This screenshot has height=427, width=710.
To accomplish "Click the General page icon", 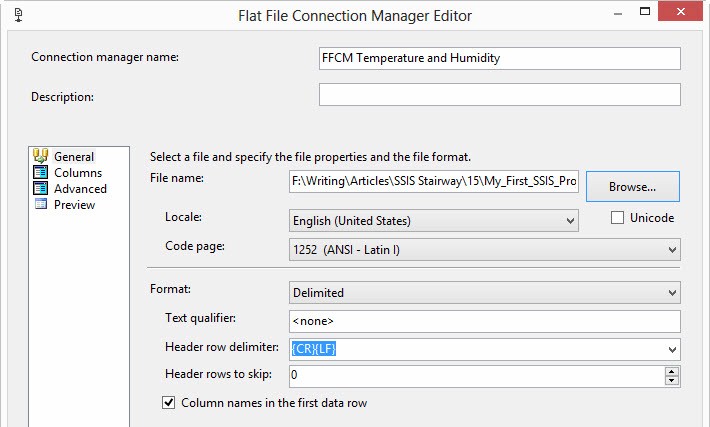I will (x=41, y=156).
